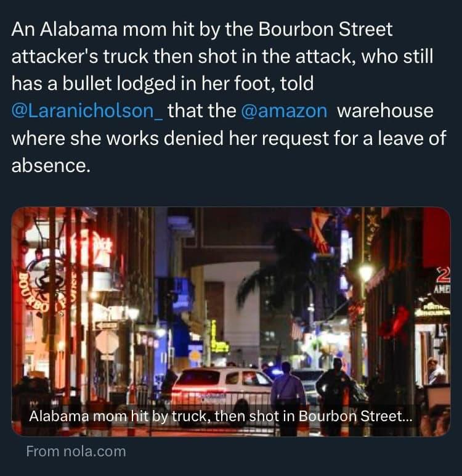Click the red '2' sign at photo edge
The width and height of the screenshot is (462, 476).
coord(444,275)
